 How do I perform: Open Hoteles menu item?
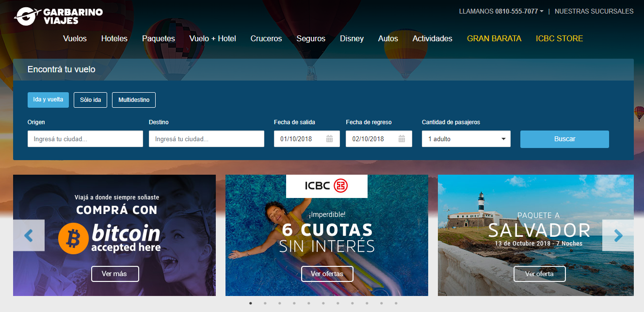pos(114,38)
